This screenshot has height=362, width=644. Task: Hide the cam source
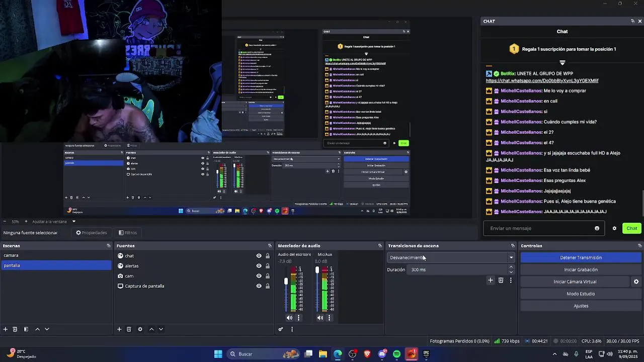pyautogui.click(x=259, y=276)
